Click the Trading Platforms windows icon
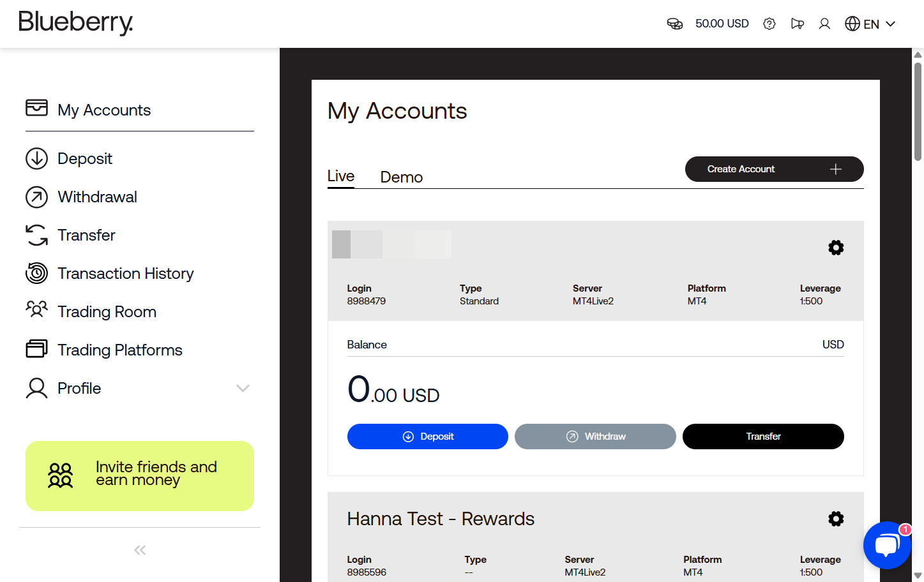Image resolution: width=924 pixels, height=582 pixels. click(x=36, y=349)
